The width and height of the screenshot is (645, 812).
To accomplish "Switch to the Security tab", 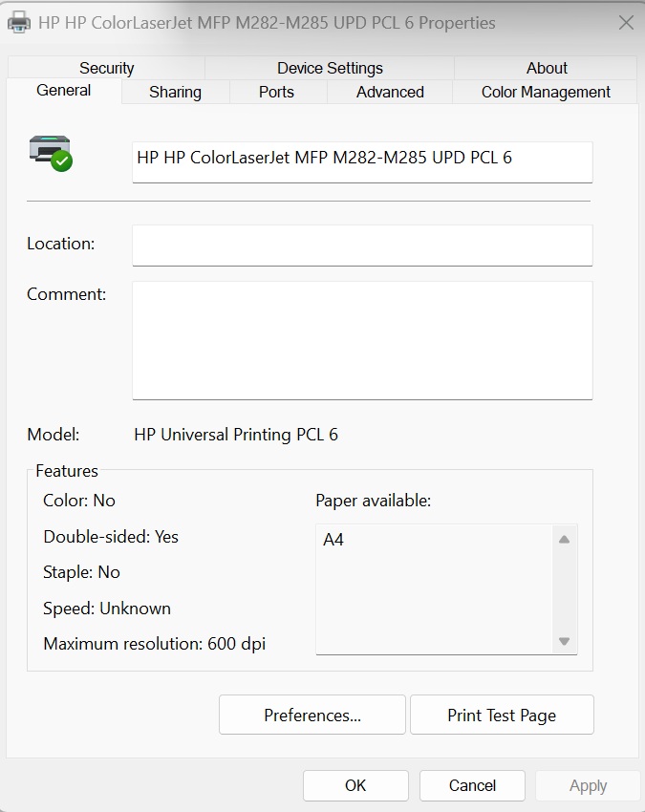I will (107, 68).
